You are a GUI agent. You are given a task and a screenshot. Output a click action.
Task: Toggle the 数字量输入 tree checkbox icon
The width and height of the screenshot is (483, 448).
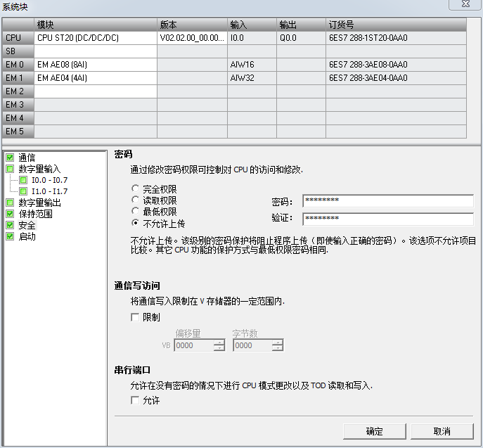point(9,169)
